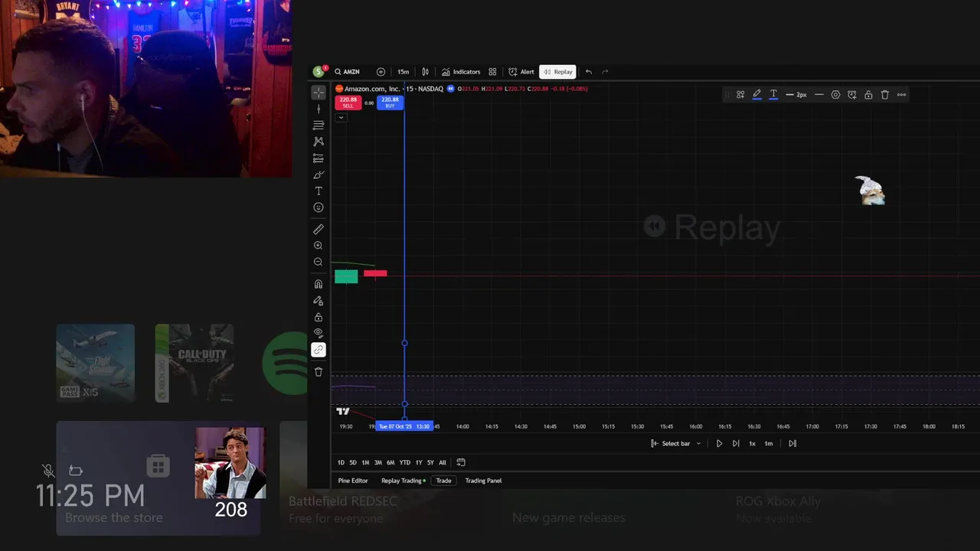Step the replay forward one bar

(x=736, y=444)
